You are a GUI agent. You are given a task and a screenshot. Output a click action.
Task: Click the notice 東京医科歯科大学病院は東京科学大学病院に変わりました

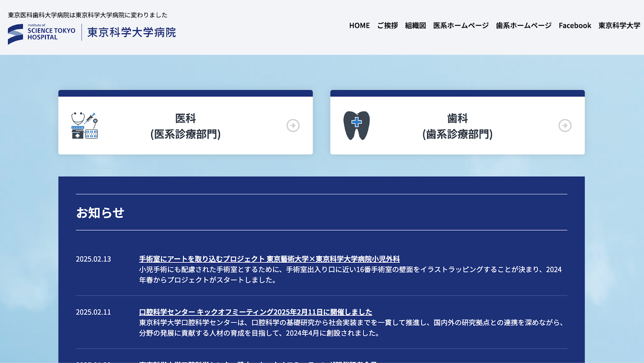[88, 15]
